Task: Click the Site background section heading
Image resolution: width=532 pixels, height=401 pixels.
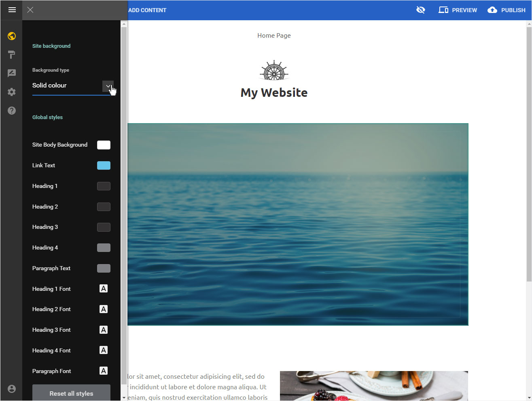Action: pyautogui.click(x=51, y=46)
